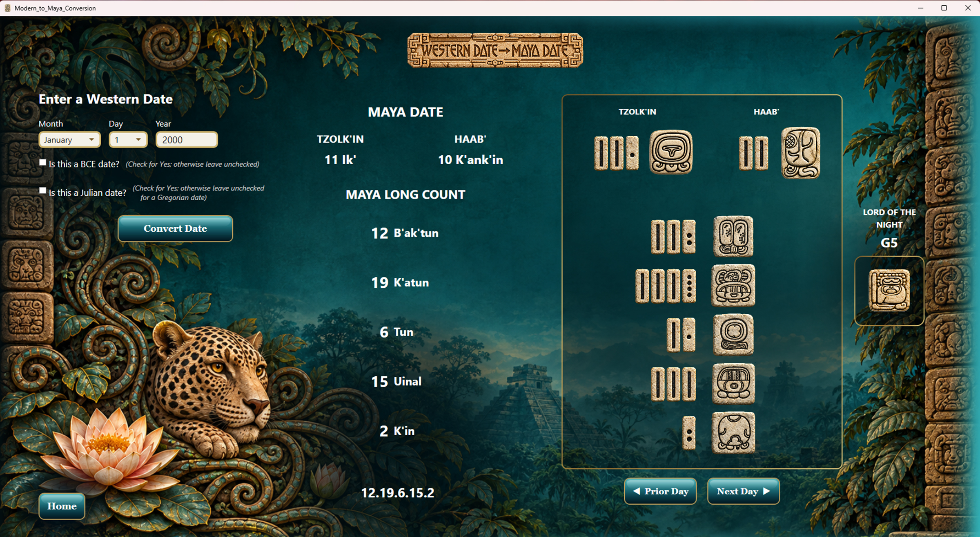This screenshot has width=980, height=537.
Task: Click the Uinal three-bar numeral fifteen
Action: click(674, 384)
